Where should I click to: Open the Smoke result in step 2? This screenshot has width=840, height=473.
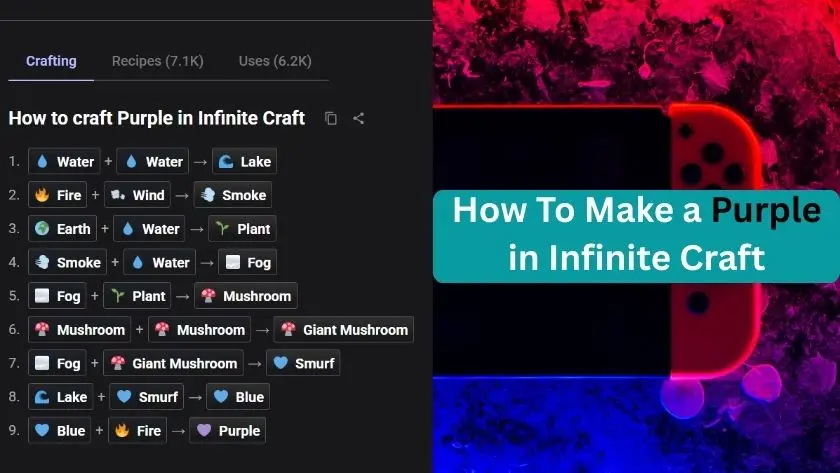[x=232, y=195]
